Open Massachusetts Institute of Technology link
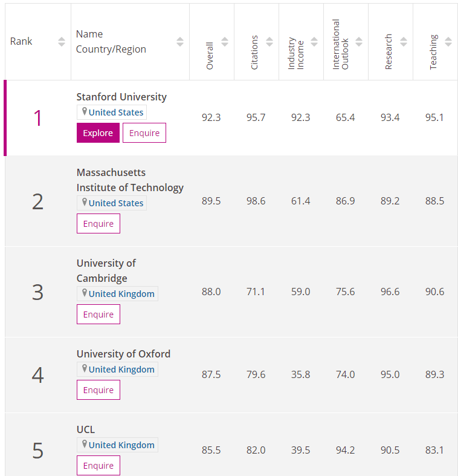Screen dimensions: 458x476 point(130,180)
